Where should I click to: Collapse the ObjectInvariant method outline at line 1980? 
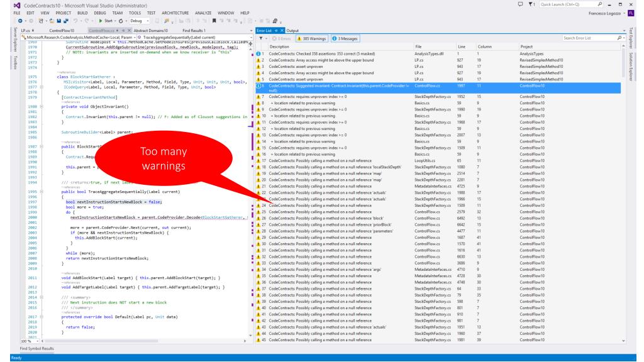pos(42,107)
